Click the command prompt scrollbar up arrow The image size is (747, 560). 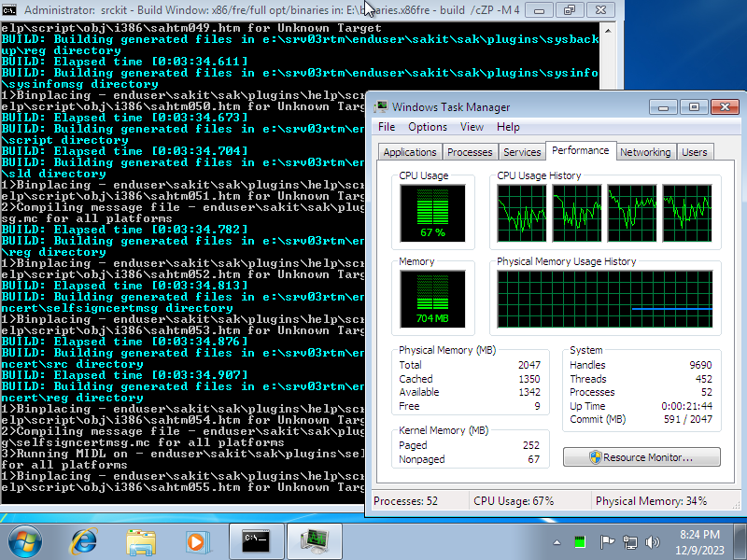tap(608, 31)
